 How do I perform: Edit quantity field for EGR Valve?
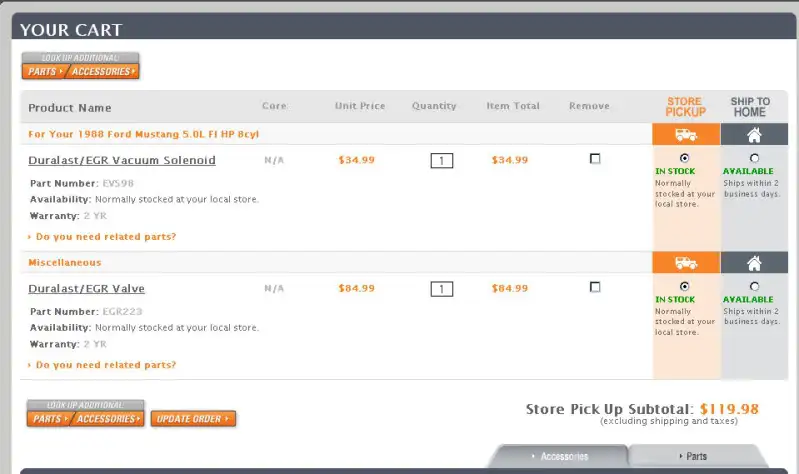441,289
